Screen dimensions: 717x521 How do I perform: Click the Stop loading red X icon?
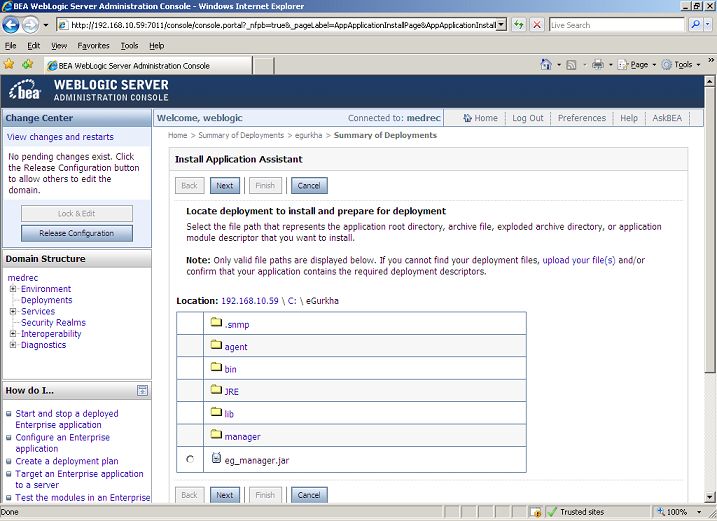(537, 25)
